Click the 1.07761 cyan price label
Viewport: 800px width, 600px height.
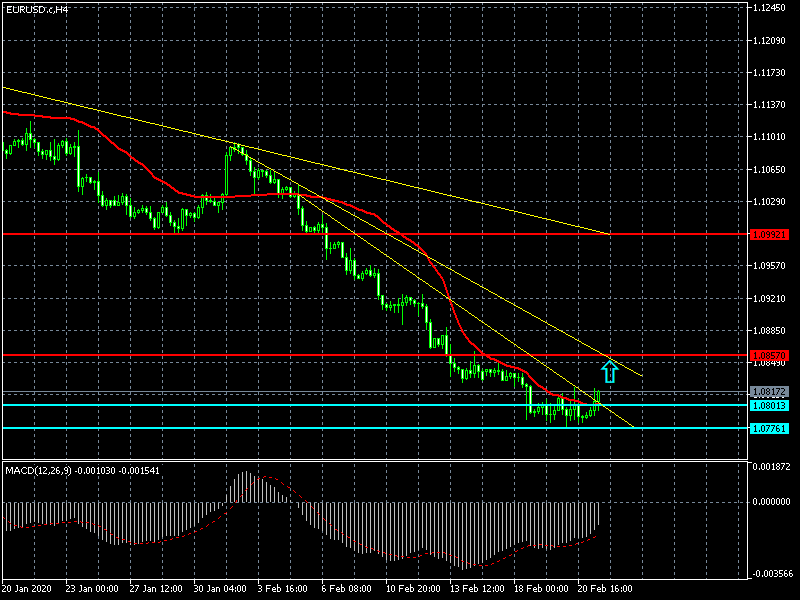pyautogui.click(x=769, y=428)
